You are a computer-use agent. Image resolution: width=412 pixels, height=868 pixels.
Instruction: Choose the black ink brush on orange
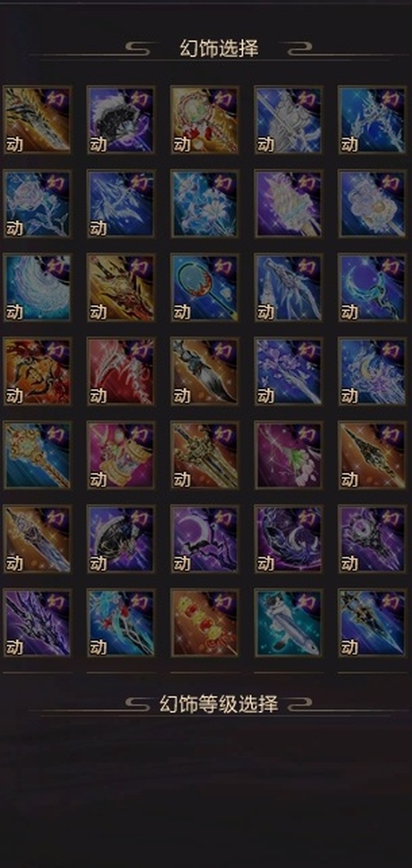pos(204,371)
